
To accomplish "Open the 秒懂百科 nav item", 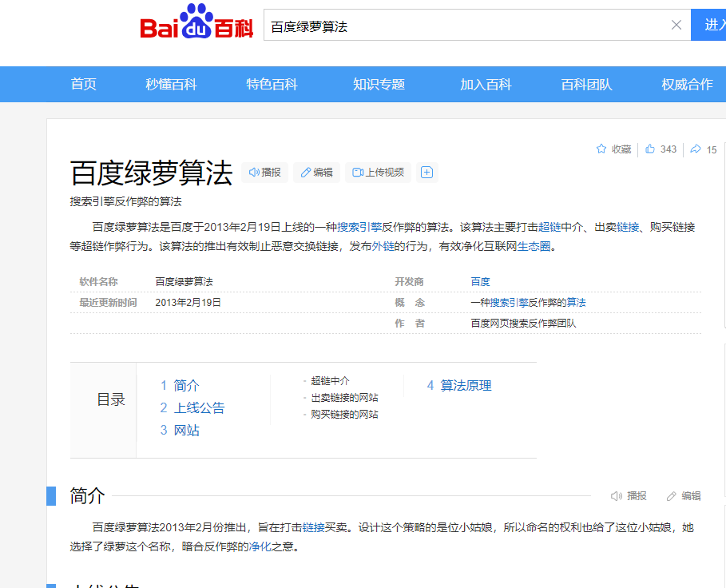I will (171, 84).
